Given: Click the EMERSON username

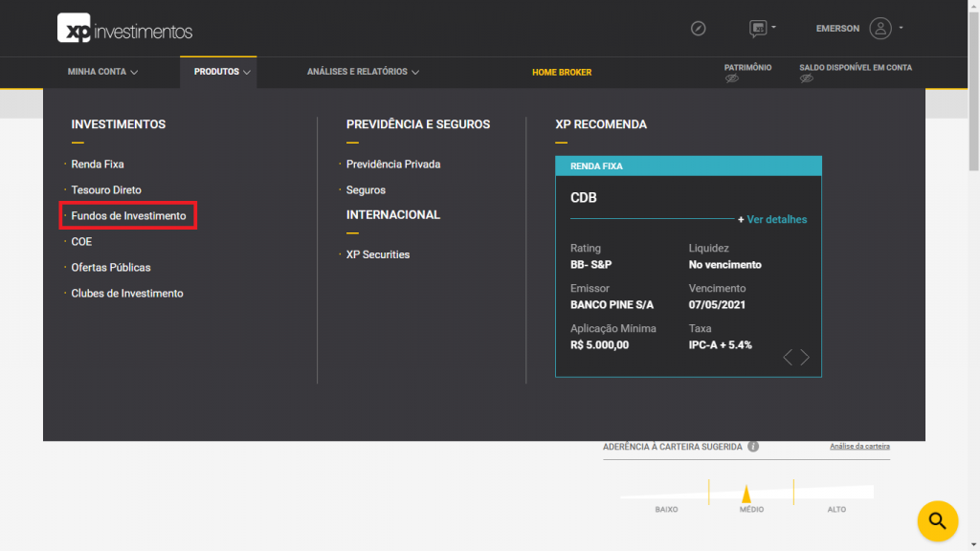Looking at the screenshot, I should pyautogui.click(x=837, y=28).
